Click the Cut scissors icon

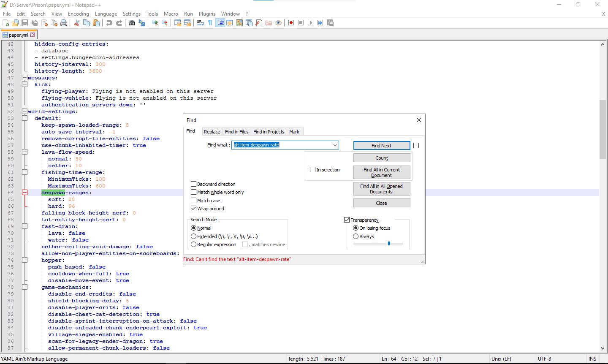click(x=77, y=23)
